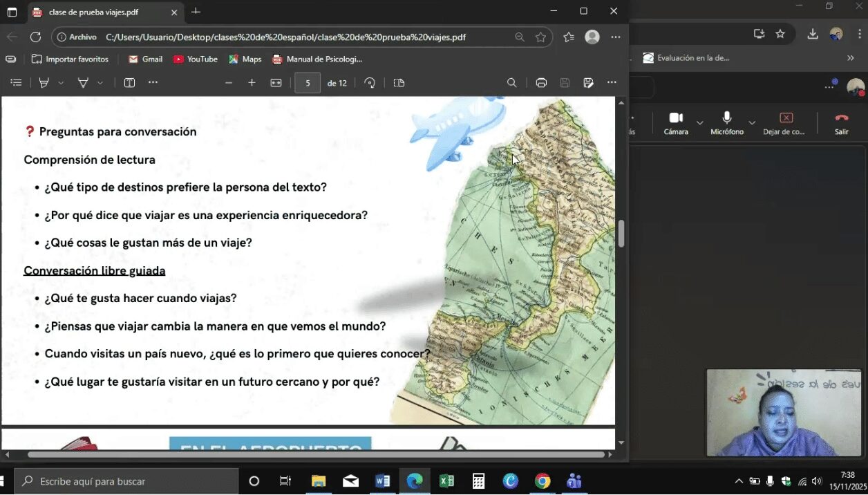This screenshot has height=495, width=868.
Task: Select the add text tool
Action: coord(129,83)
